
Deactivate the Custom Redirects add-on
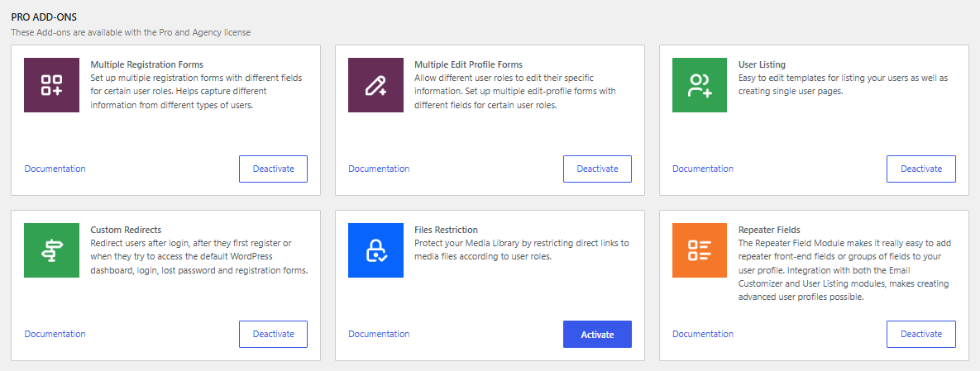pos(273,334)
